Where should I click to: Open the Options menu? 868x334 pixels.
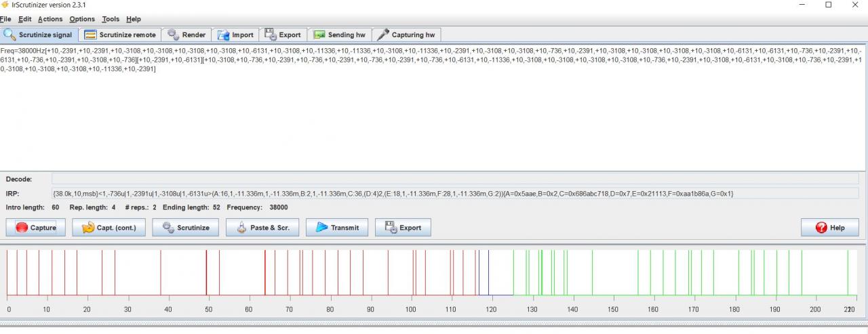point(82,19)
